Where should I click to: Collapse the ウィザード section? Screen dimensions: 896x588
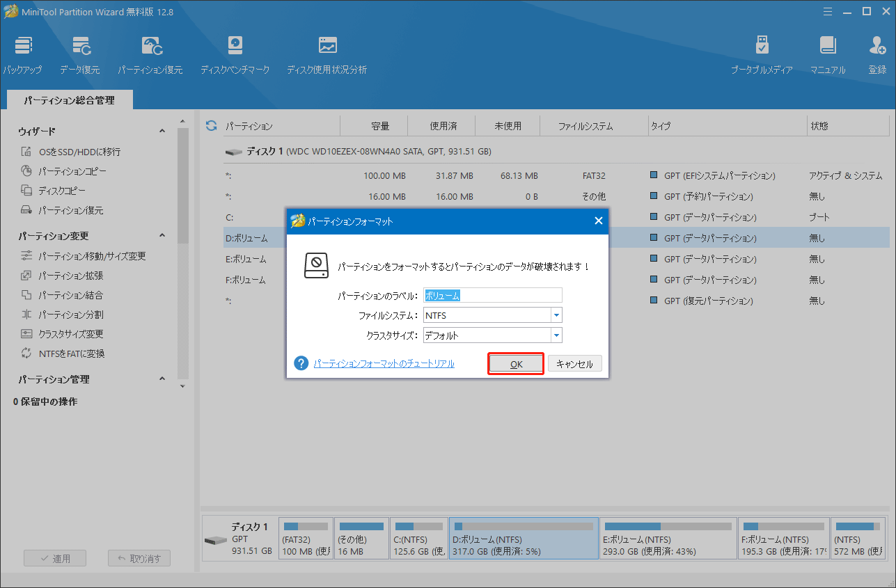tap(162, 131)
